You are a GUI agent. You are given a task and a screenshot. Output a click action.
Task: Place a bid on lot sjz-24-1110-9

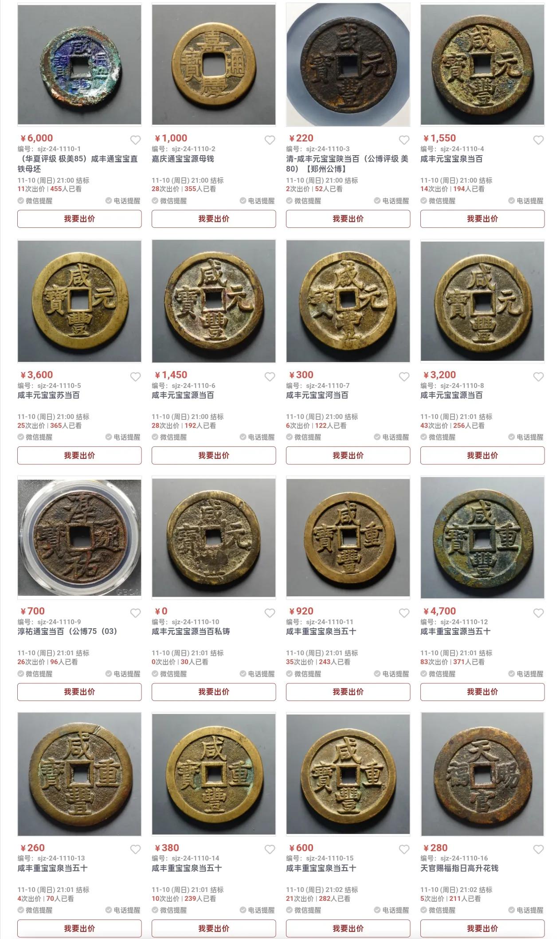click(79, 692)
